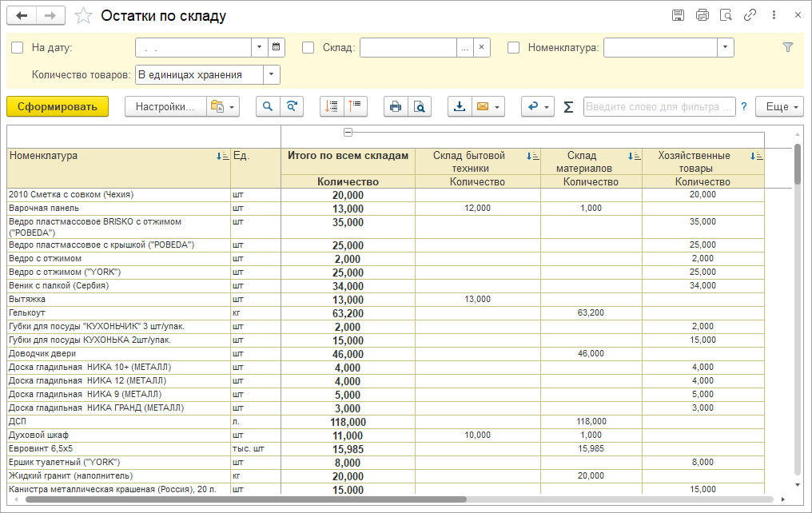The image size is (812, 513).
Task: Open calendar picker for date field
Action: (277, 48)
